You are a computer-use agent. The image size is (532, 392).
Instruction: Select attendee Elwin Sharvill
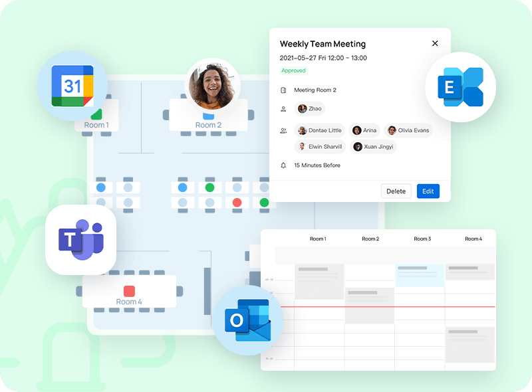pyautogui.click(x=320, y=147)
